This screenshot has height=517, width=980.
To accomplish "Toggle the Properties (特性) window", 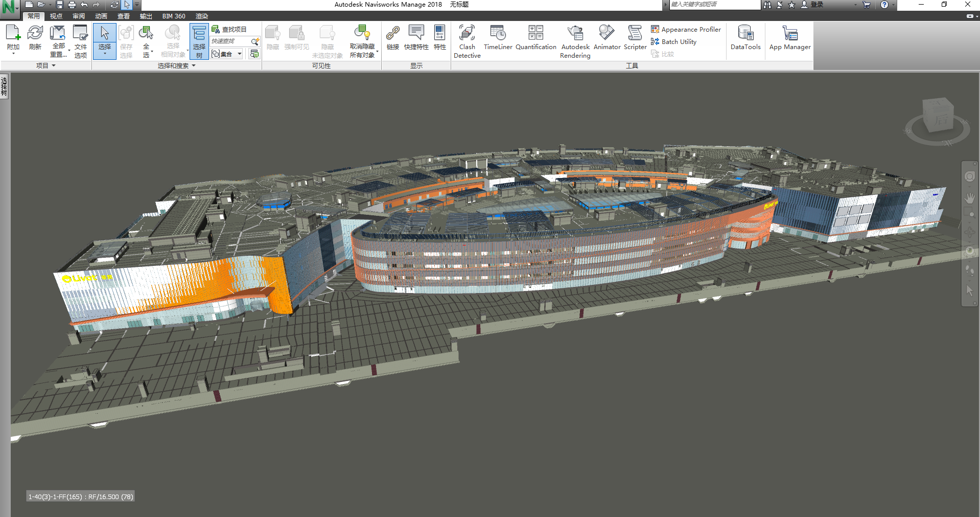I will pyautogui.click(x=440, y=37).
